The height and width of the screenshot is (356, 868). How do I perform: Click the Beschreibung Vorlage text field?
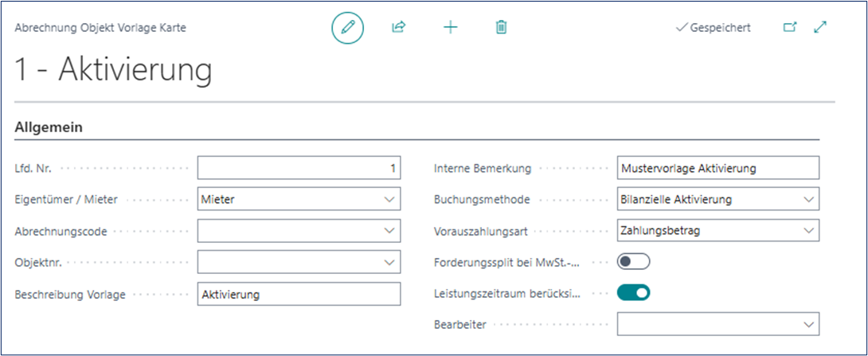tap(299, 294)
